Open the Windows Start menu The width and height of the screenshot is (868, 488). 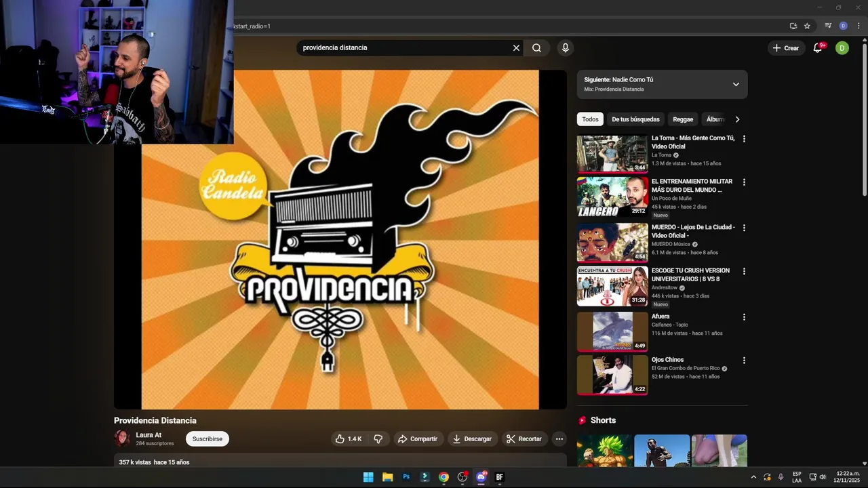pos(368,477)
